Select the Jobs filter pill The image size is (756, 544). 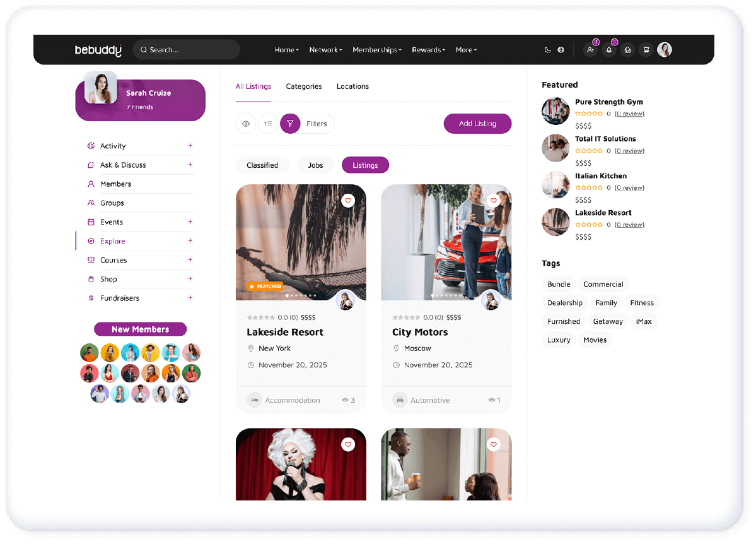pos(315,165)
